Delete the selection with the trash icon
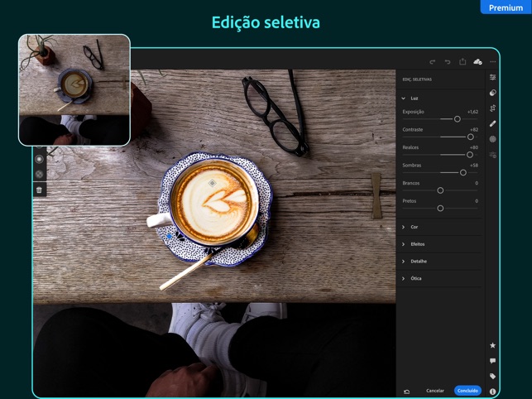The image size is (532, 399). point(39,190)
